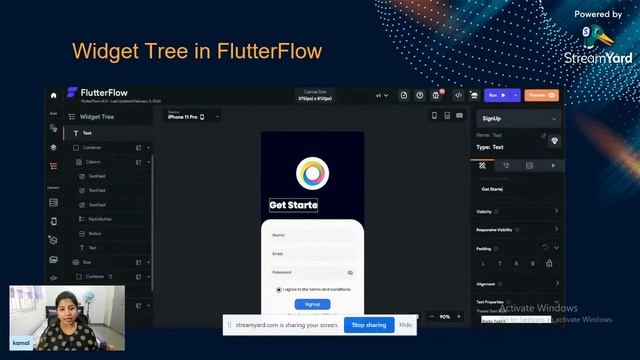Zoom in the canvas with plus
The image size is (640, 360).
pyautogui.click(x=459, y=316)
